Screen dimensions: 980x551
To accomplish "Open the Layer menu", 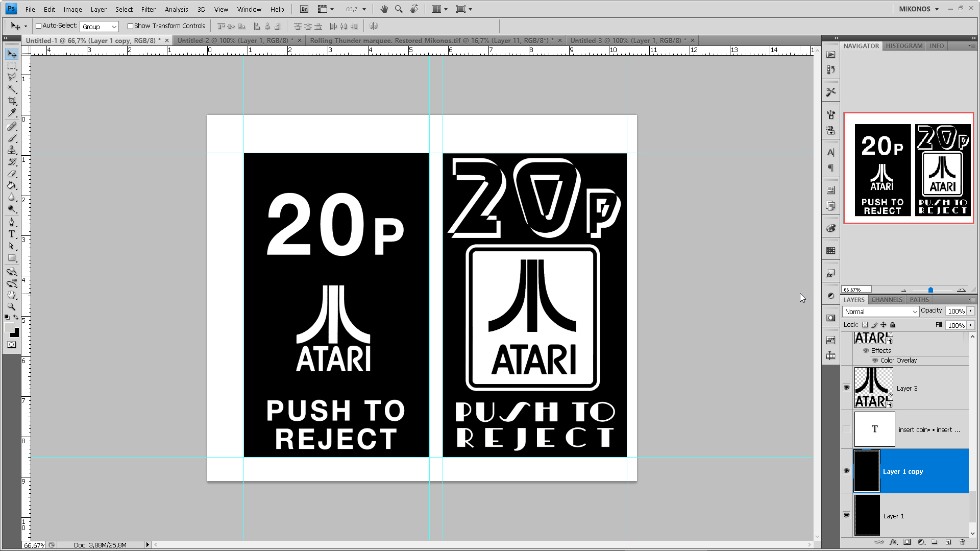I will tap(99, 9).
